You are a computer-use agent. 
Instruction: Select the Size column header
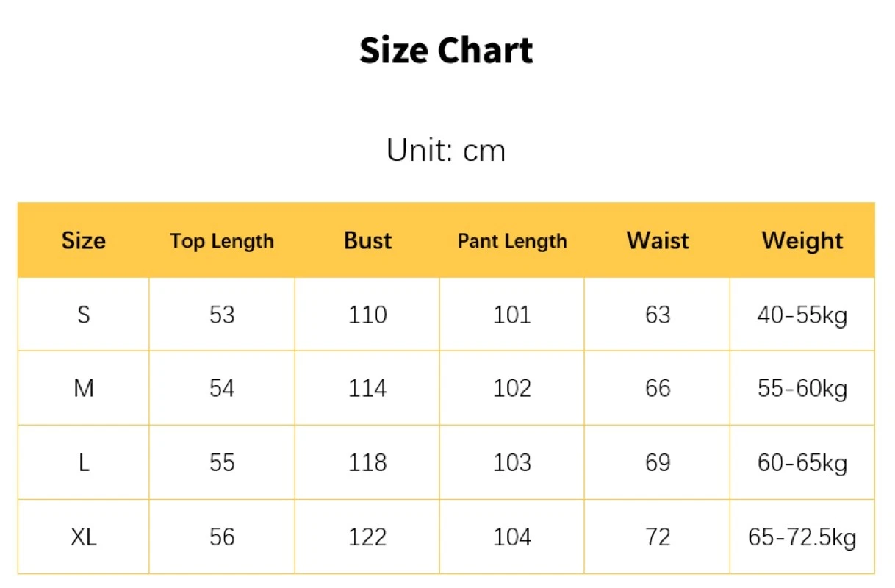click(84, 241)
